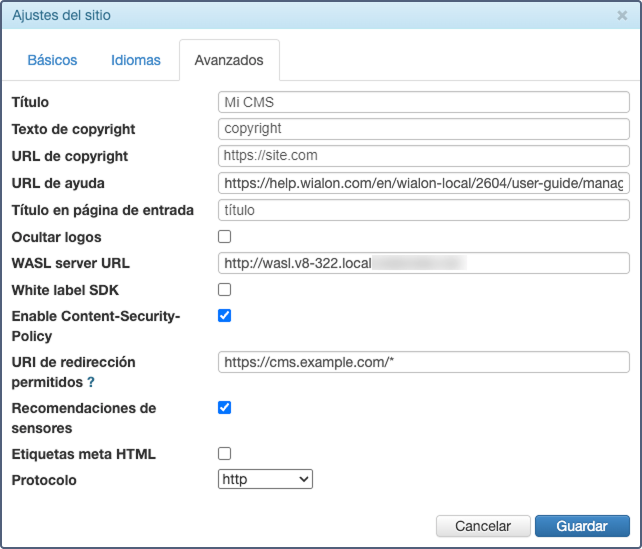Switch to the Básicos tab

[x=52, y=60]
